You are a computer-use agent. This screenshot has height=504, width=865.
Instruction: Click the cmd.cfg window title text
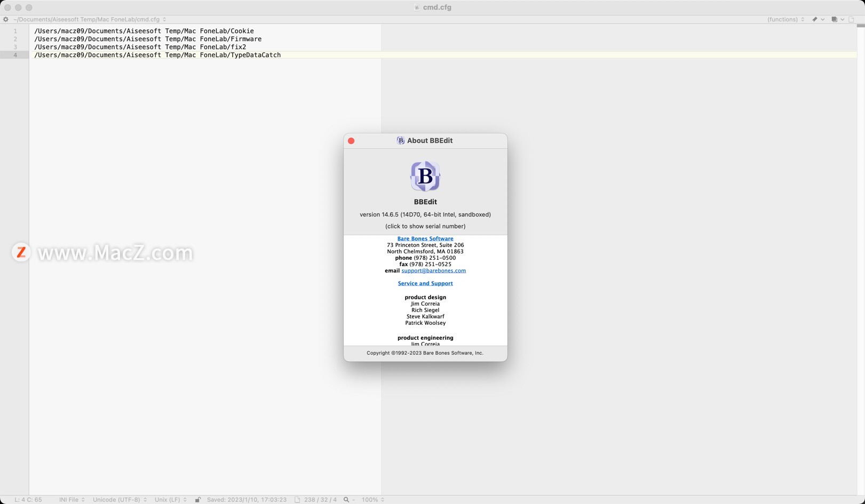(x=437, y=7)
